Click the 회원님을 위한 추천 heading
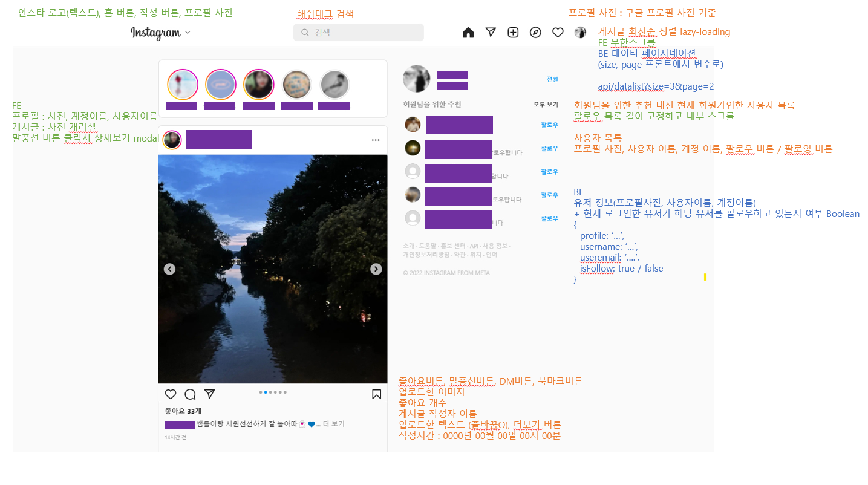This screenshot has width=868, height=485. (x=432, y=104)
